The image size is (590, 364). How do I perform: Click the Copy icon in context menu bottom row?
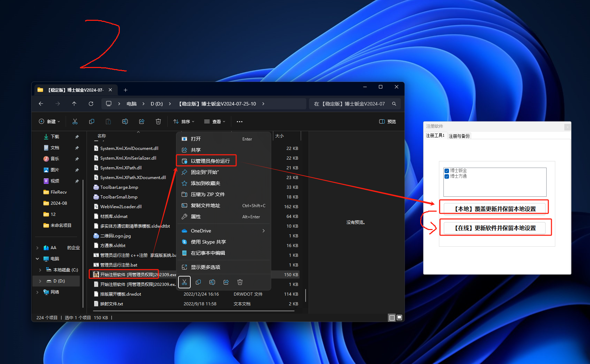198,282
